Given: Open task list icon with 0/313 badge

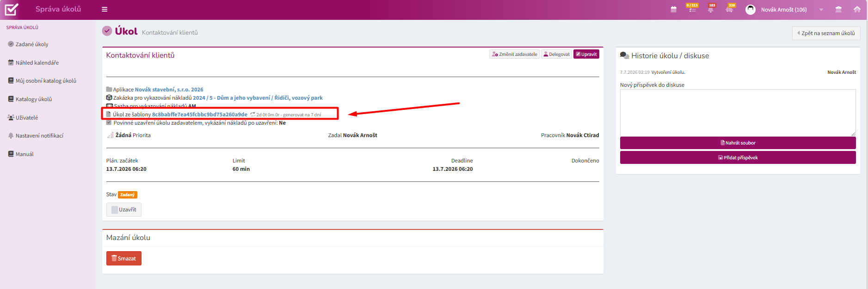Looking at the screenshot, I should point(692,9).
